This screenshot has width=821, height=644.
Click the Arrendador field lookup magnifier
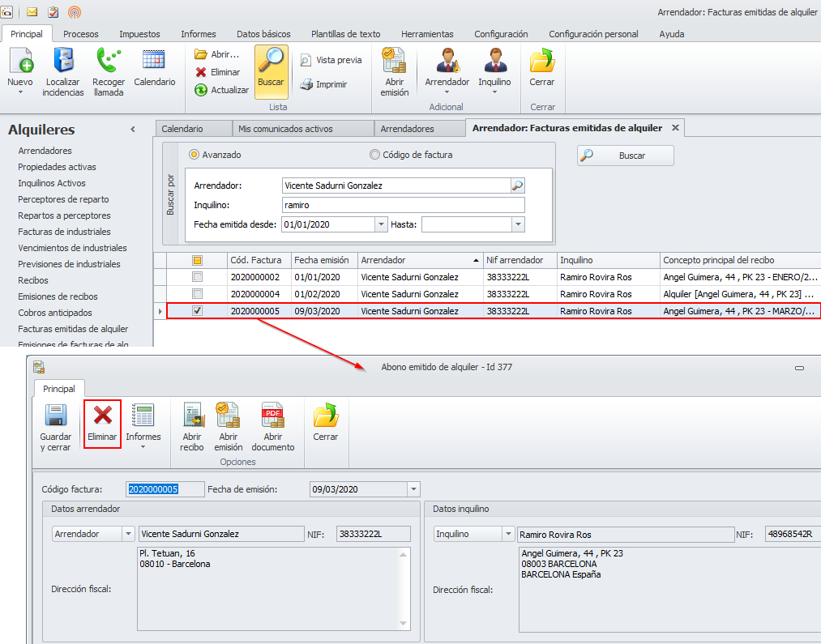(517, 186)
